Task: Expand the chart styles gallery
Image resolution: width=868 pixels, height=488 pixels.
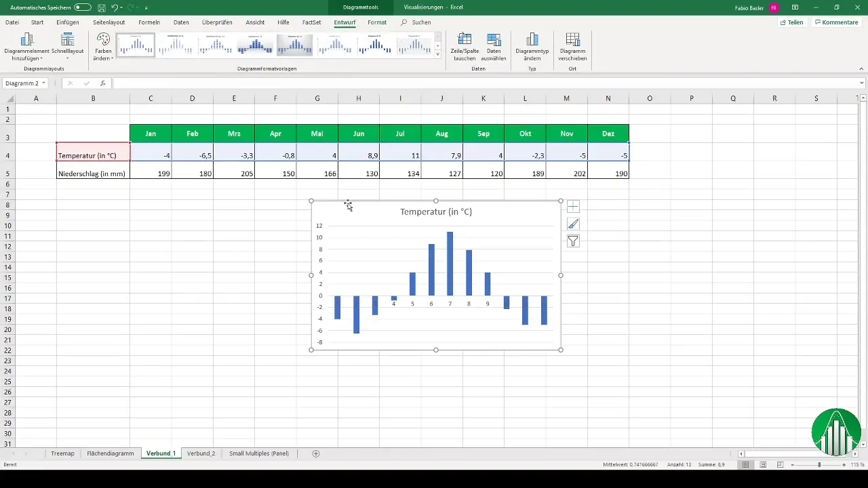Action: [438, 55]
